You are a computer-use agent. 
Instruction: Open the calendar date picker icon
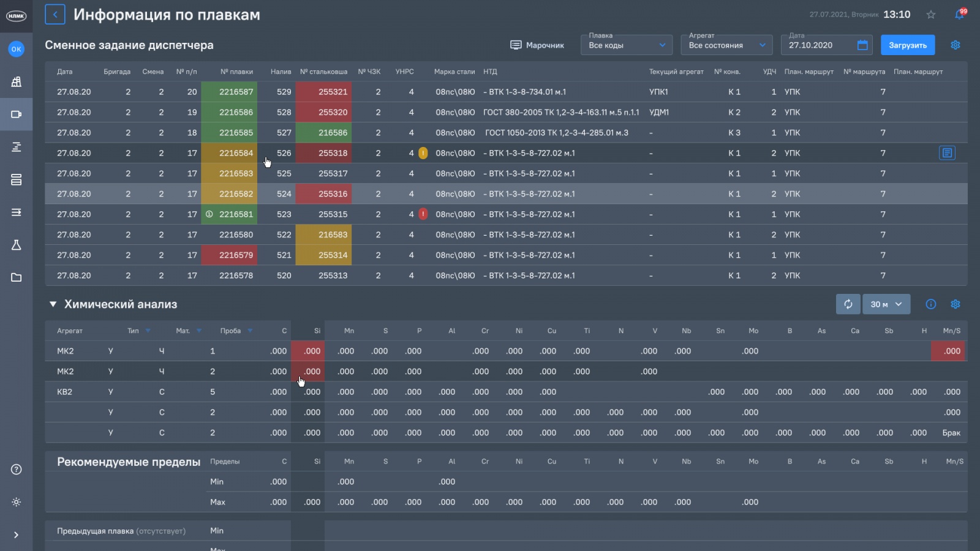coord(862,45)
